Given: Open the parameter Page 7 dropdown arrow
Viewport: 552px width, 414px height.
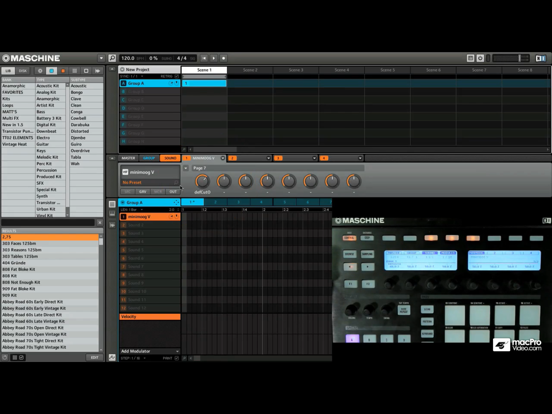Looking at the screenshot, I should pyautogui.click(x=186, y=168).
